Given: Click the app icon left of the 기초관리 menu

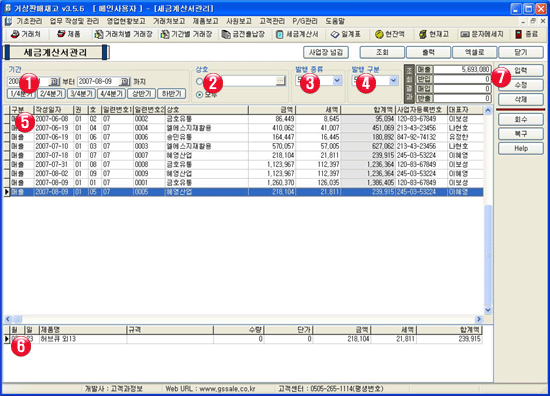Looking at the screenshot, I should pyautogui.click(x=8, y=21).
